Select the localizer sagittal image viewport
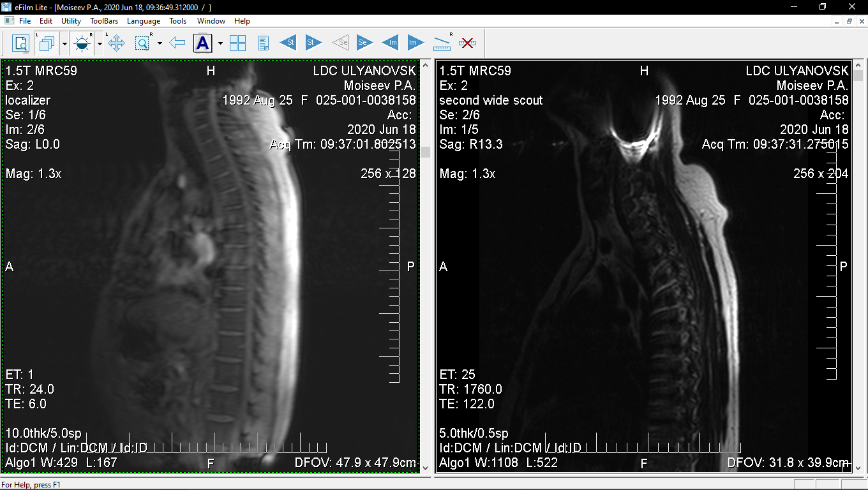Image resolution: width=868 pixels, height=490 pixels. (210, 267)
